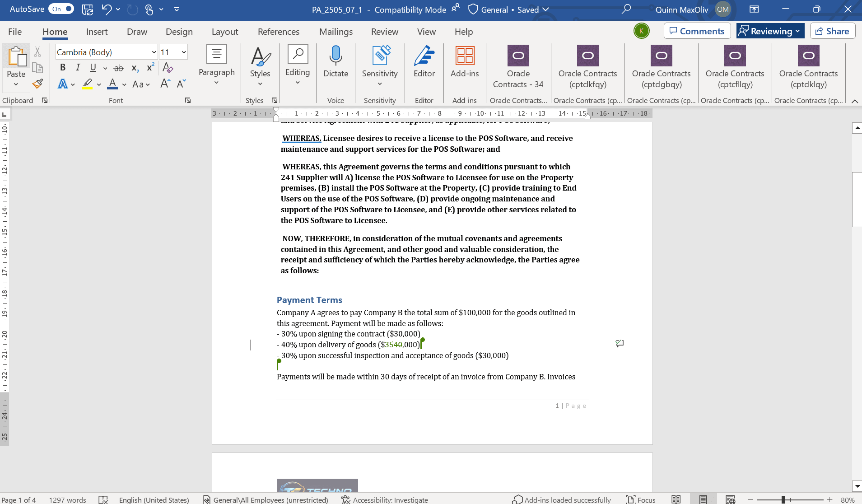Open the Undo history dropdown

tap(118, 9)
